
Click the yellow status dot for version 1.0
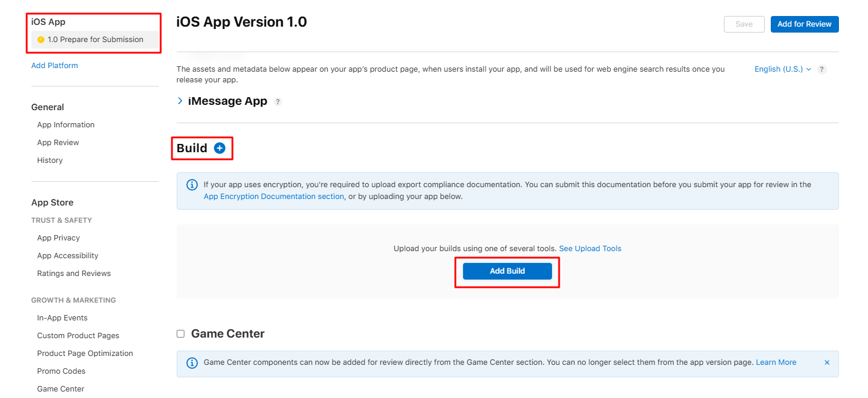[x=41, y=40]
